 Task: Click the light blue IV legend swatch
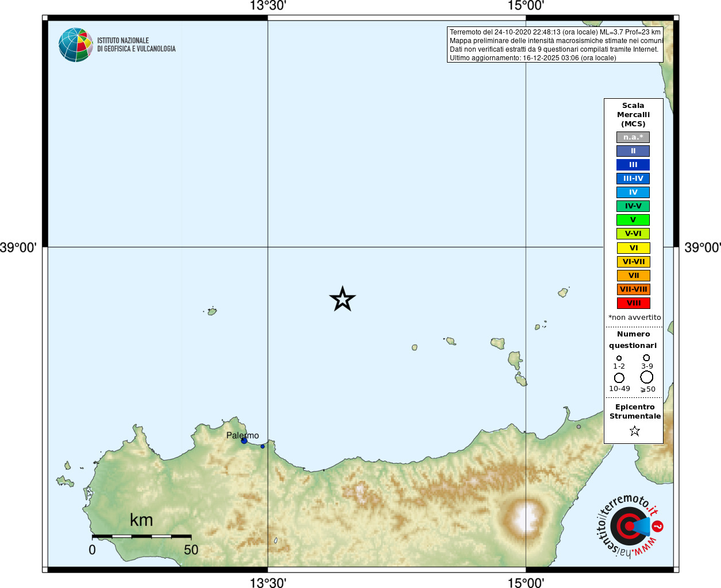tap(633, 192)
